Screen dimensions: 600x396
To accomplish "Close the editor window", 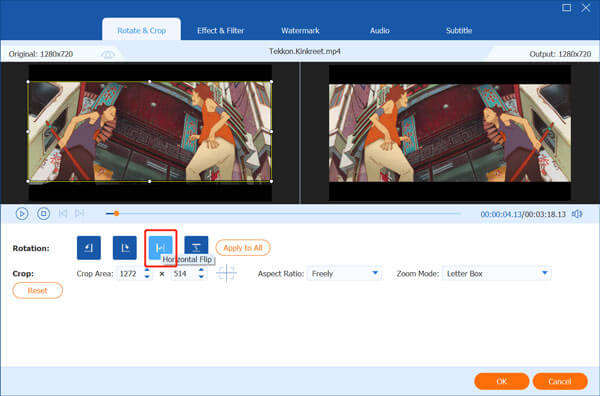I will pos(585,8).
